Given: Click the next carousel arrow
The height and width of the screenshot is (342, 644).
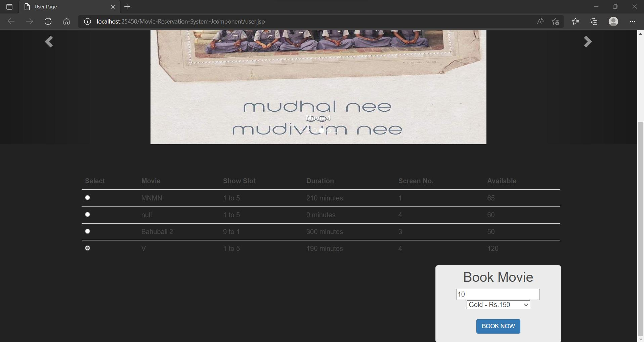Looking at the screenshot, I should click(x=588, y=41).
